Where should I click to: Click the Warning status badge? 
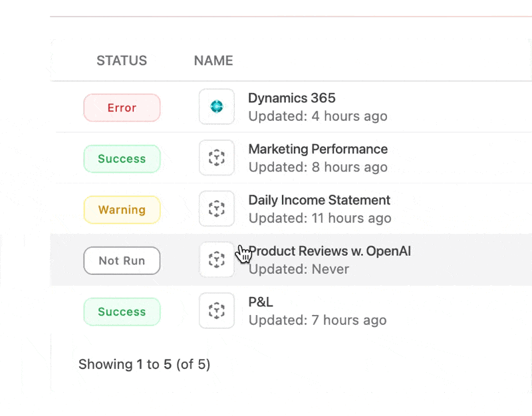pyautogui.click(x=122, y=210)
